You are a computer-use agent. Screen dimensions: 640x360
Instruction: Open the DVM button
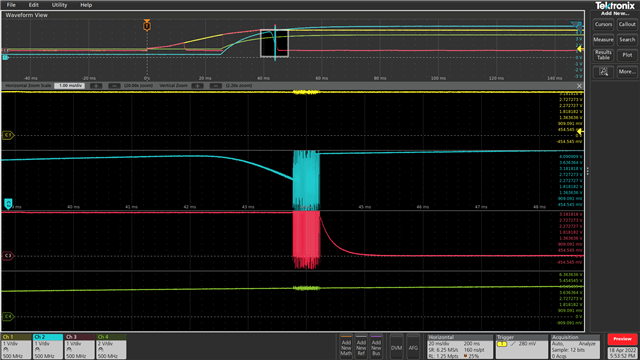tap(396, 347)
